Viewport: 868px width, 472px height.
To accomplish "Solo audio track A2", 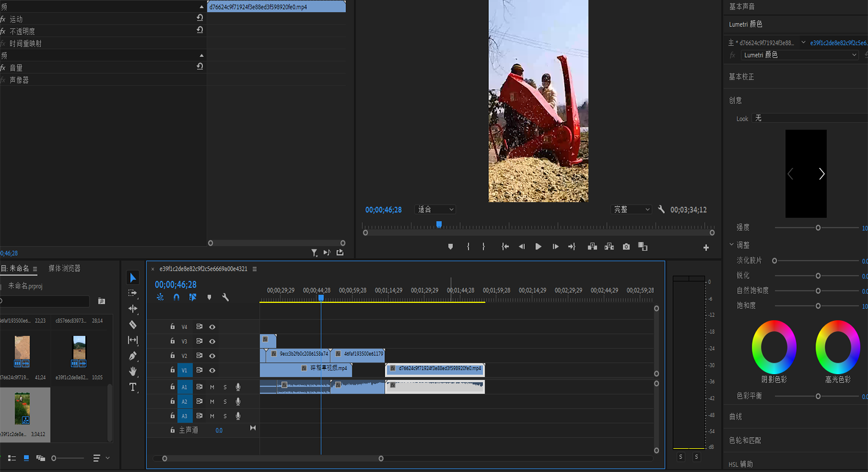I will pyautogui.click(x=225, y=401).
